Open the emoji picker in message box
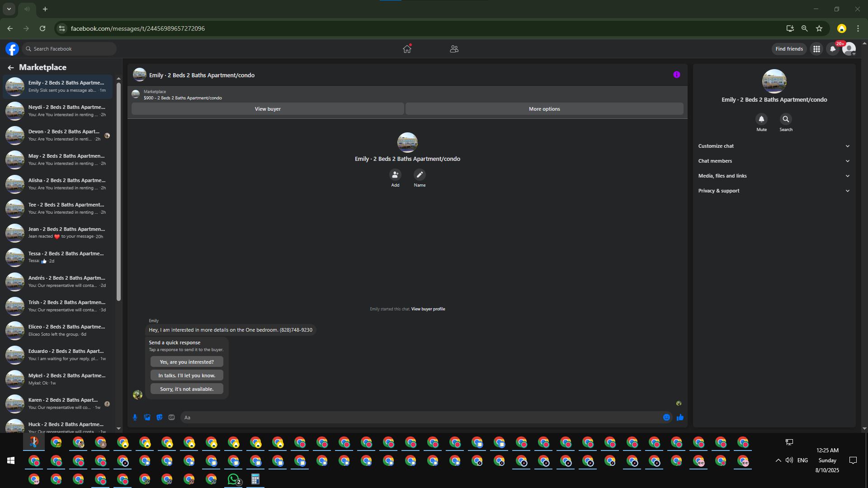 [666, 418]
